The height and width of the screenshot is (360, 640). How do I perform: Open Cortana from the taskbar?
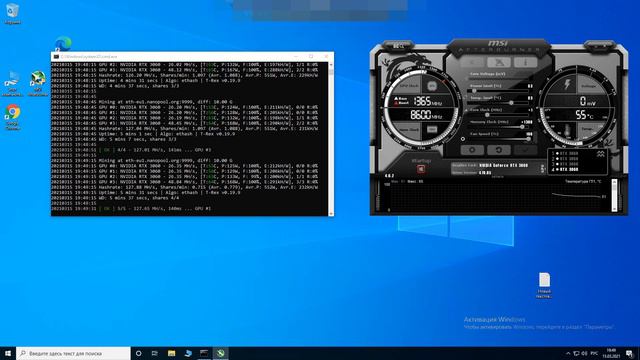(138, 353)
